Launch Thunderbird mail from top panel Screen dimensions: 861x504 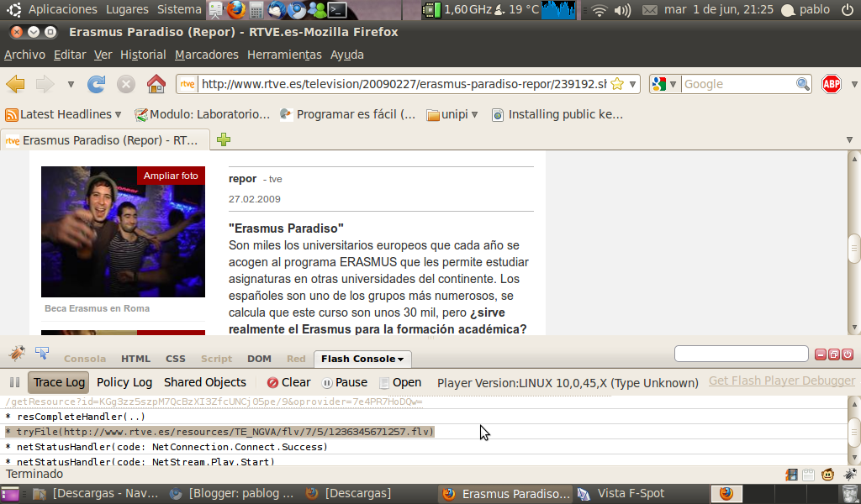coord(276,9)
